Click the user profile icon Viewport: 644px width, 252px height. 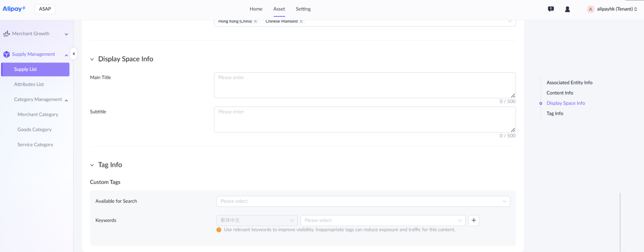[567, 9]
